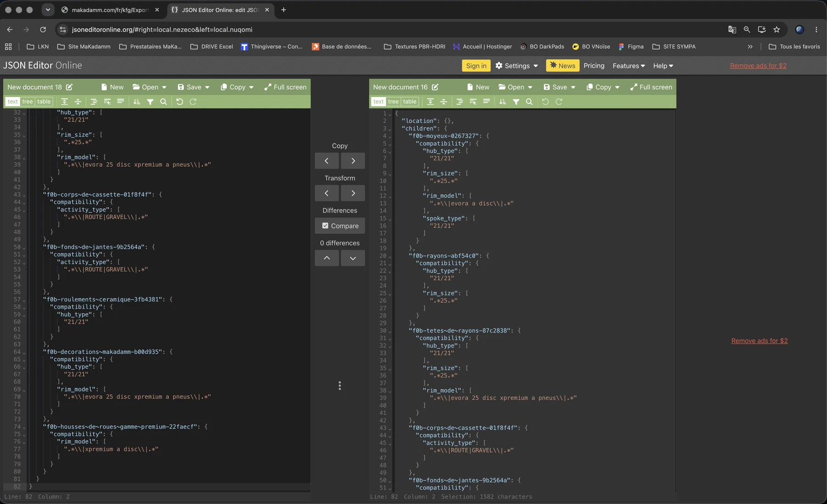The image size is (827, 504).
Task: Transform from left to right panel
Action: click(x=353, y=193)
